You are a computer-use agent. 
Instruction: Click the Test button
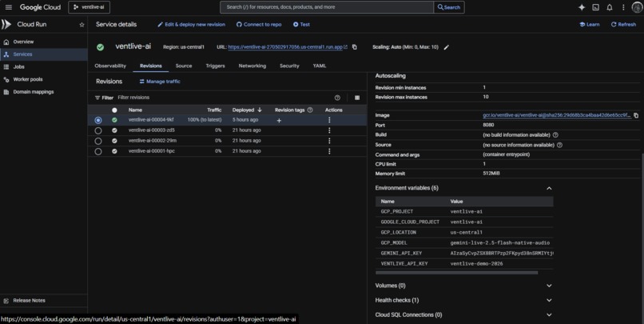[x=301, y=25]
